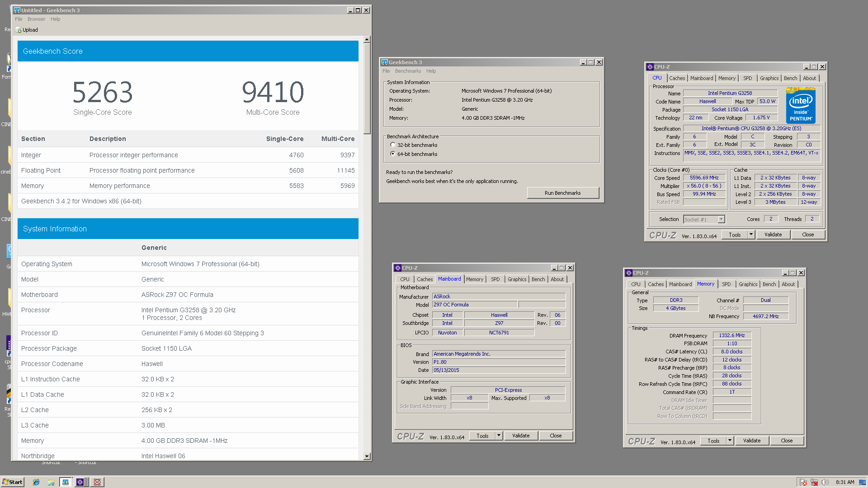Open Windows Explorer folder icon in taskbar
Screen dimensions: 868x488
51,482
